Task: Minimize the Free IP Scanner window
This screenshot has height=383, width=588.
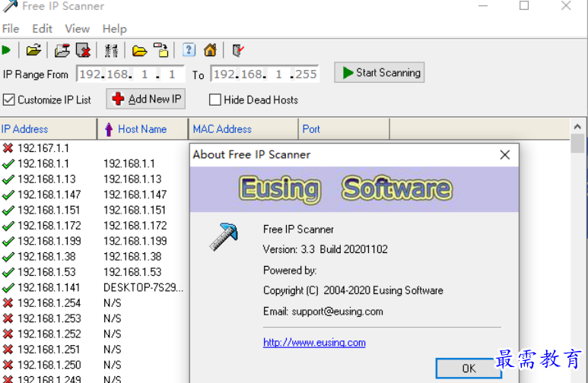Action: [x=483, y=5]
